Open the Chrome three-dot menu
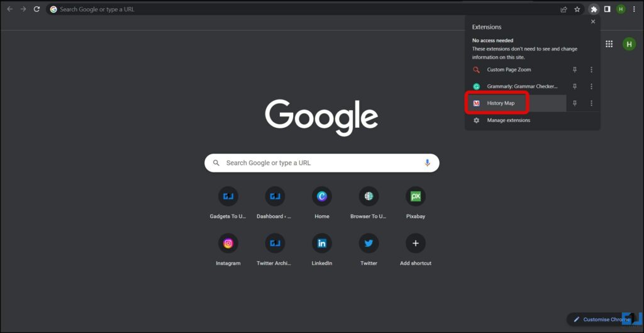The height and width of the screenshot is (333, 644). 634,9
